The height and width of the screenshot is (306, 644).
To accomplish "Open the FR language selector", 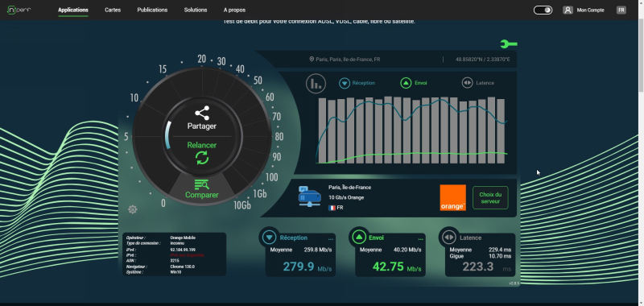I will pyautogui.click(x=621, y=10).
